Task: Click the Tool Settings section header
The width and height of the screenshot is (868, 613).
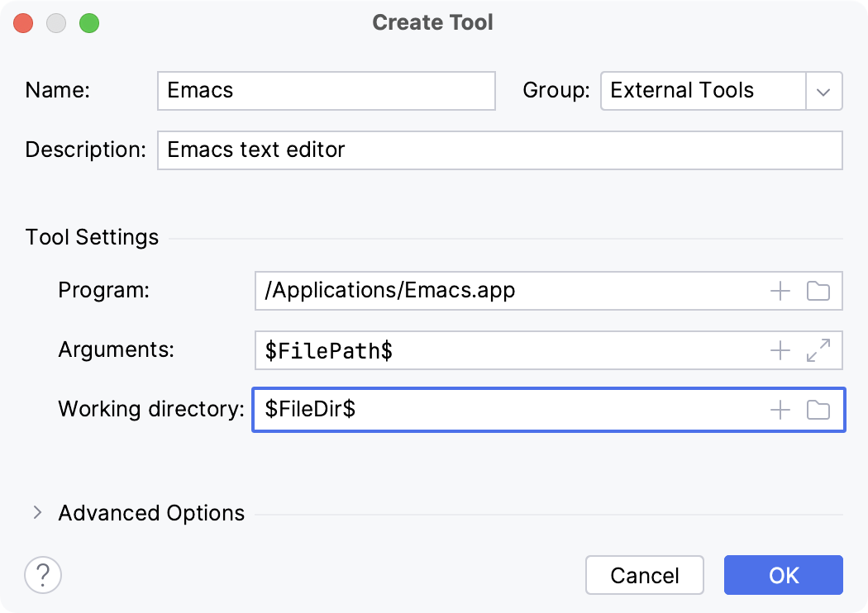Action: coord(91,237)
